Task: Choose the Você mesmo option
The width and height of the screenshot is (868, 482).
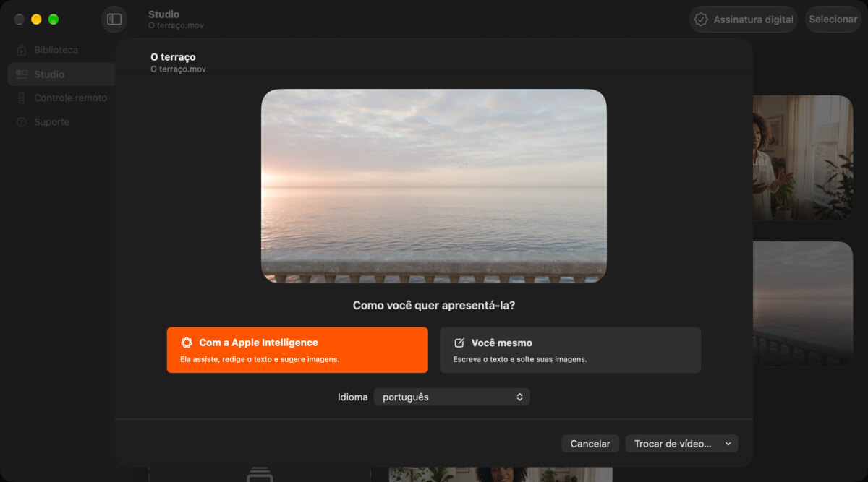Action: tap(570, 350)
